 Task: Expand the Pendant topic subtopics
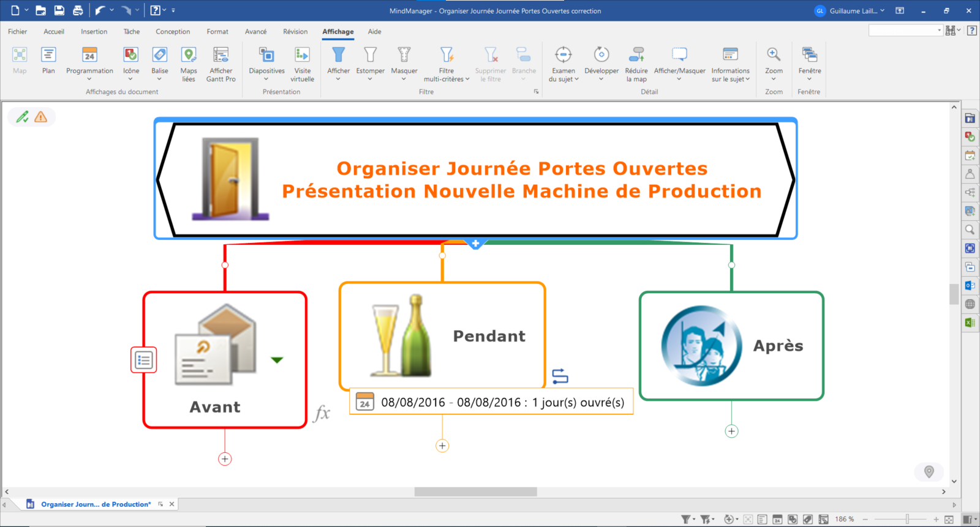pyautogui.click(x=442, y=446)
